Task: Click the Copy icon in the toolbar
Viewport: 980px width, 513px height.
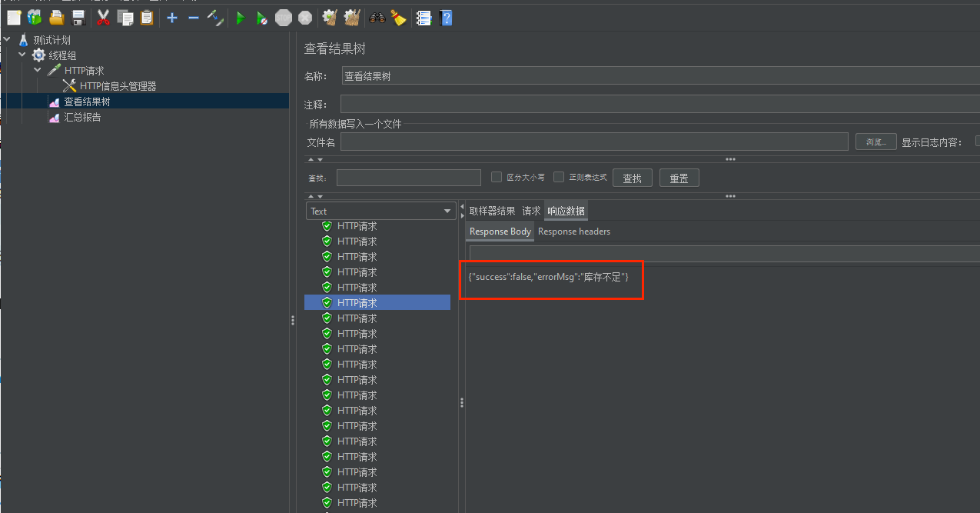Action: (125, 17)
